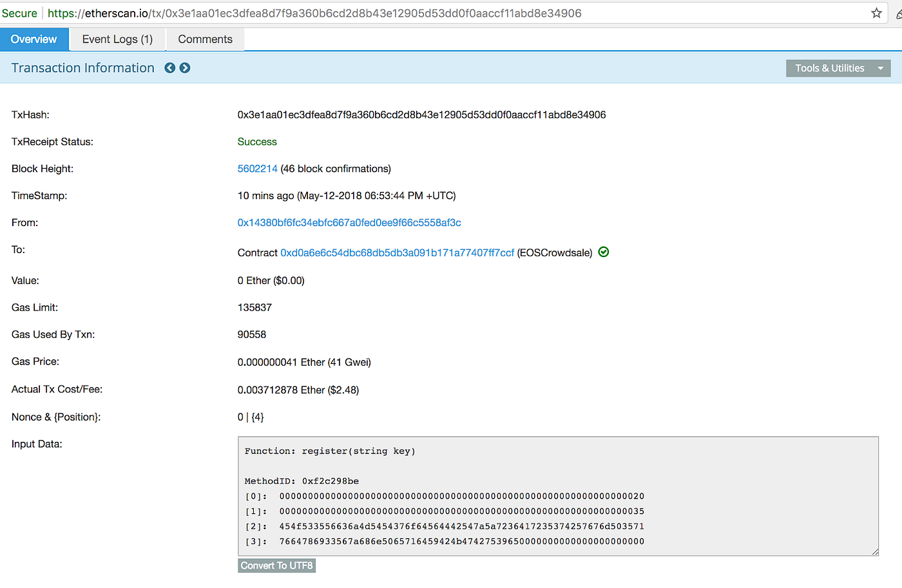Go to previous transaction arrow icon

170,68
